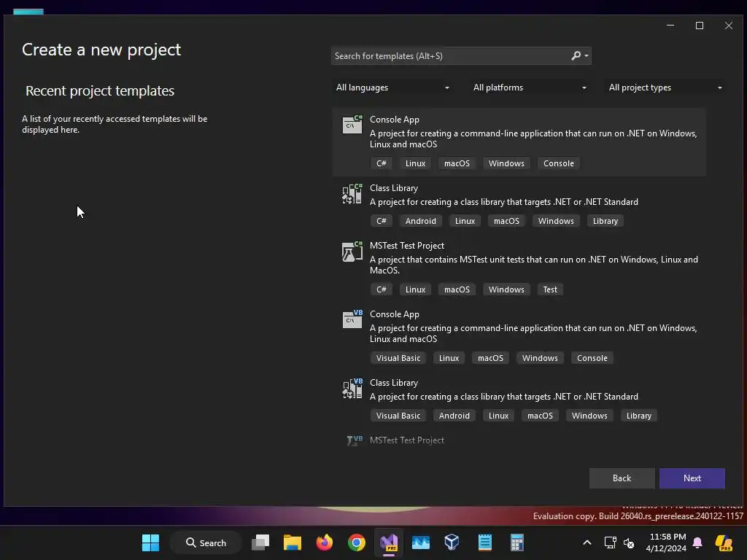
Task: Open Task View from the taskbar
Action: point(260,542)
